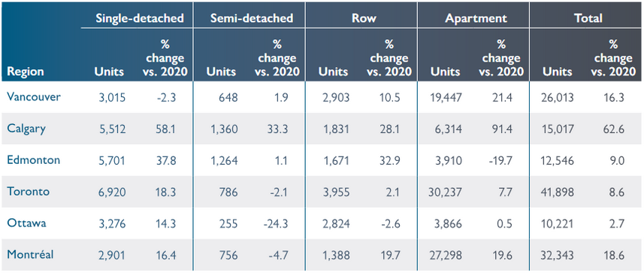
Task: Select the Montréal region name
Action: tap(30, 254)
